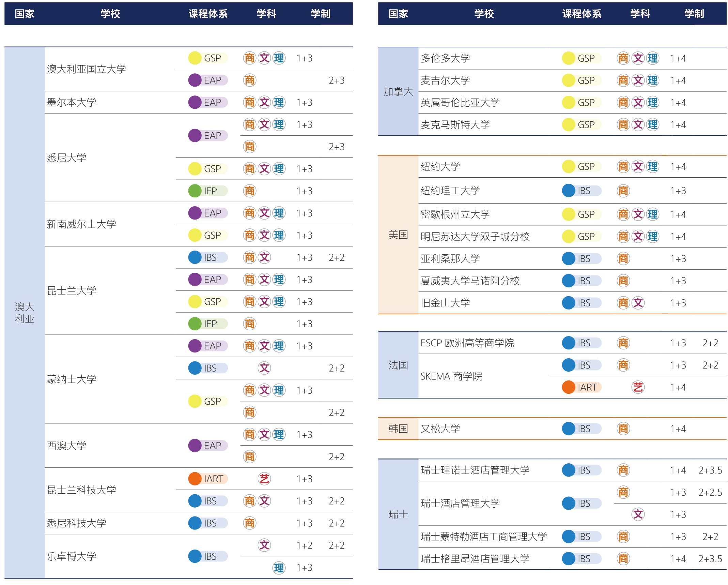This screenshot has height=585, width=728.
Task: Click the IBS badge for 瑞士酒店管理大学
Action: tap(582, 503)
